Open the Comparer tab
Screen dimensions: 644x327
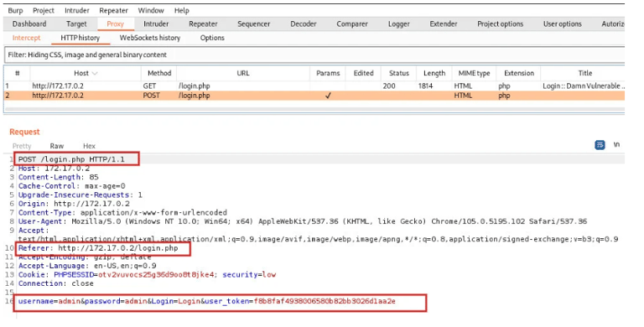352,23
